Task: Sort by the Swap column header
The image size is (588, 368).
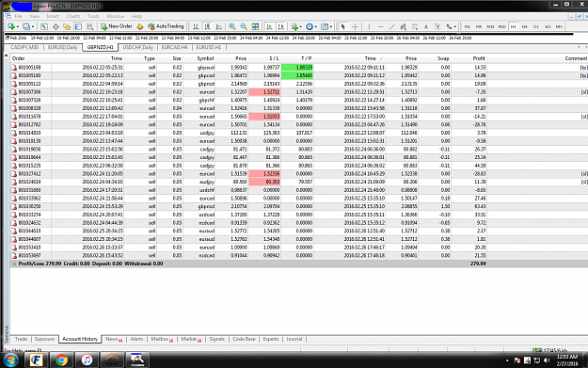Action: pos(443,58)
